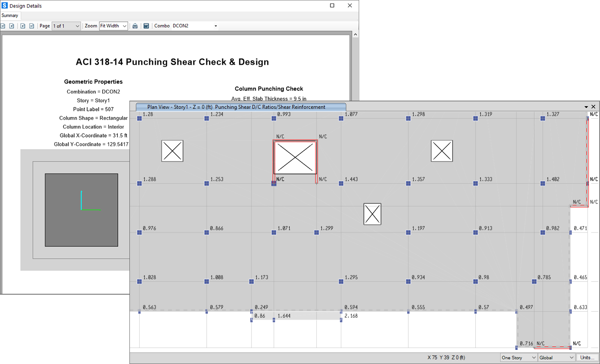The height and width of the screenshot is (364, 600).
Task: Select column node with ratio 1.443
Action: coord(341,184)
